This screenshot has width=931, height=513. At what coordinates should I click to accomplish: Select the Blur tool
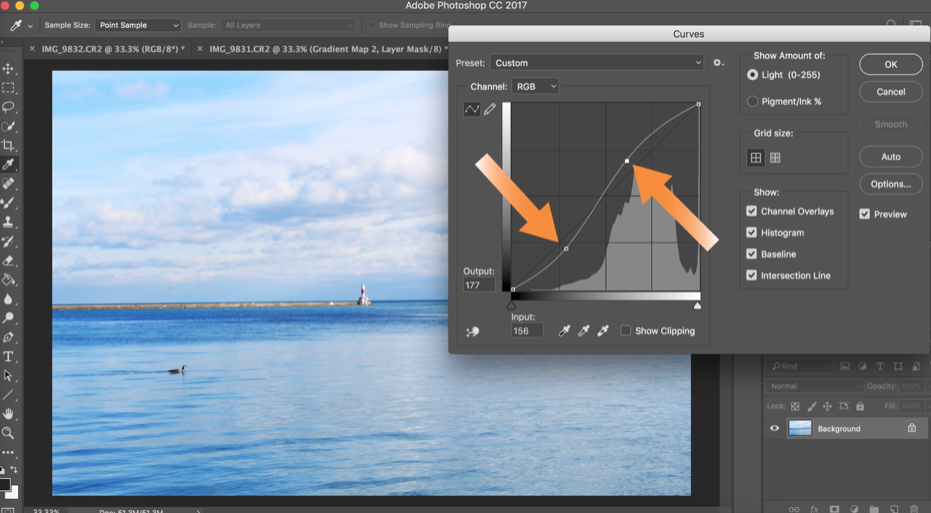[x=8, y=299]
